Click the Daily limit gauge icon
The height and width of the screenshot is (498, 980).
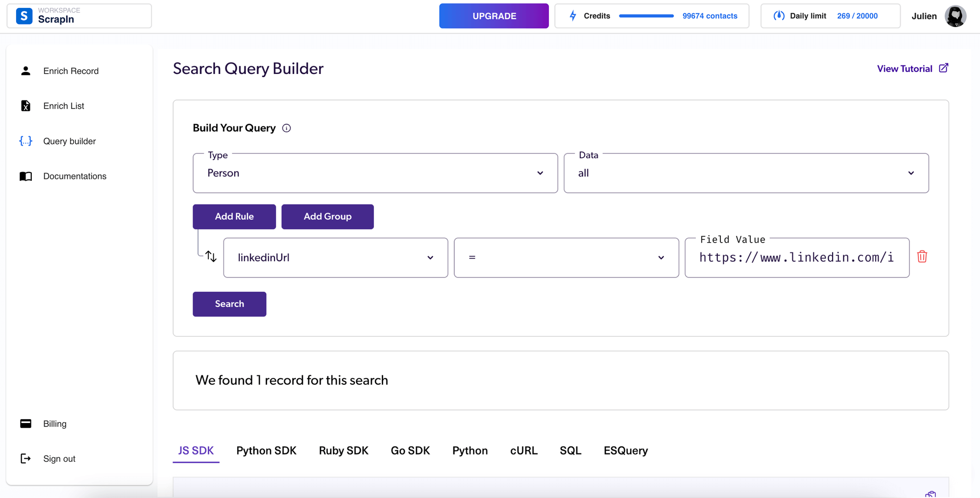779,16
